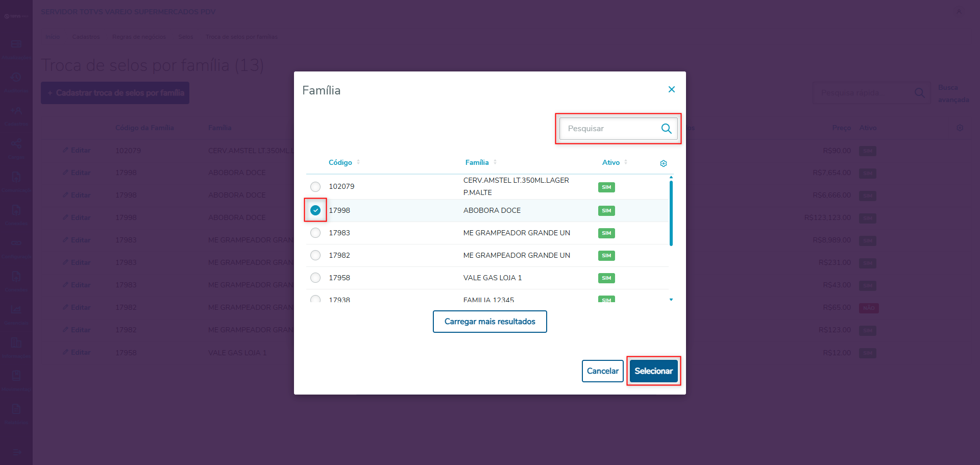Toggle the selected radio for 17998 ABOBORA DOCE
The height and width of the screenshot is (465, 980).
pos(315,210)
